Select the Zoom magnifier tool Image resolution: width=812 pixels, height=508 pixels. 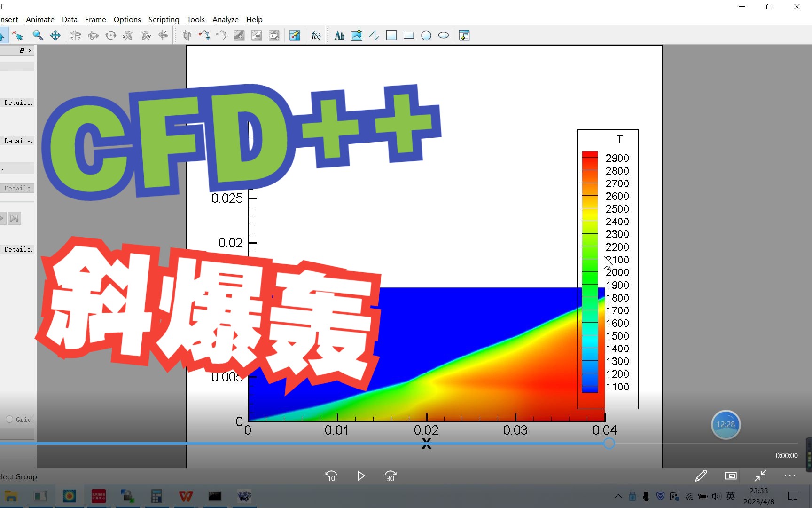(38, 35)
